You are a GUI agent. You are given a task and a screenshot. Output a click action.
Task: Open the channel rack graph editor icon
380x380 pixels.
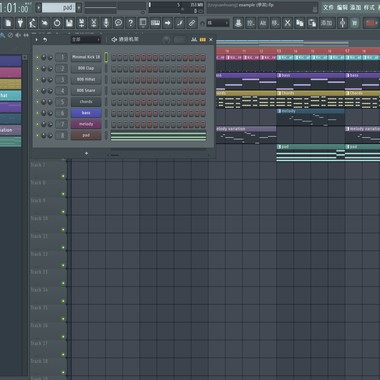point(194,40)
